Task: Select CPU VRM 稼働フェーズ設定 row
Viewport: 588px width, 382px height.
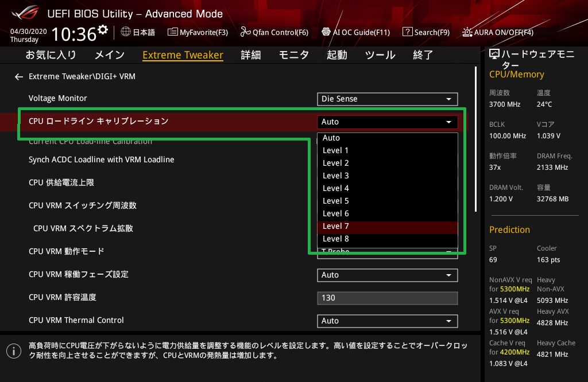Action: [78, 274]
